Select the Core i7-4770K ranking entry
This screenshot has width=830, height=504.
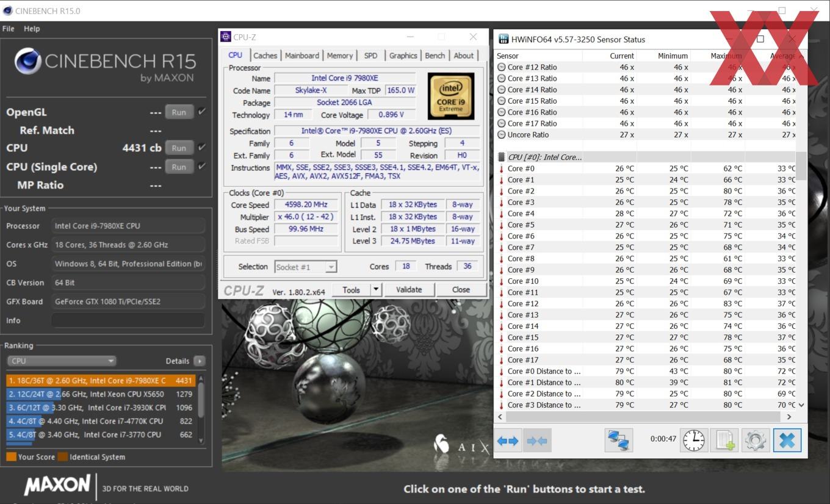[x=101, y=421]
